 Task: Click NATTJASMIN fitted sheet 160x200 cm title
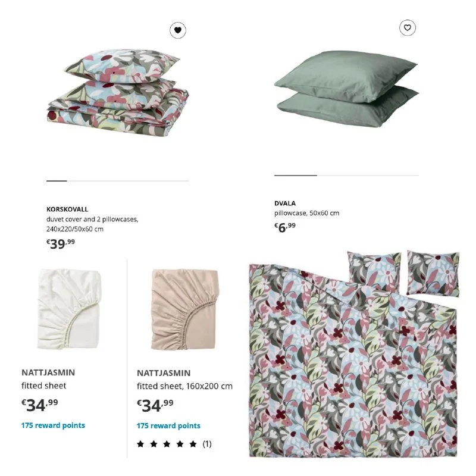click(x=184, y=379)
